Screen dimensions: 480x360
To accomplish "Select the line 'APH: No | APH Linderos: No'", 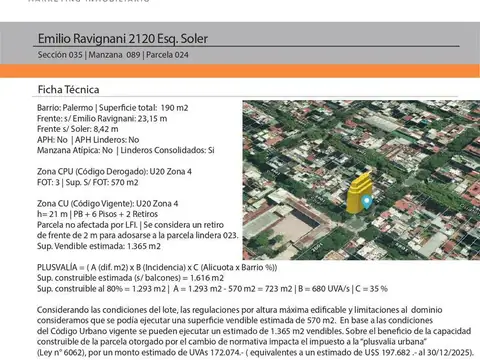I will (x=88, y=140).
